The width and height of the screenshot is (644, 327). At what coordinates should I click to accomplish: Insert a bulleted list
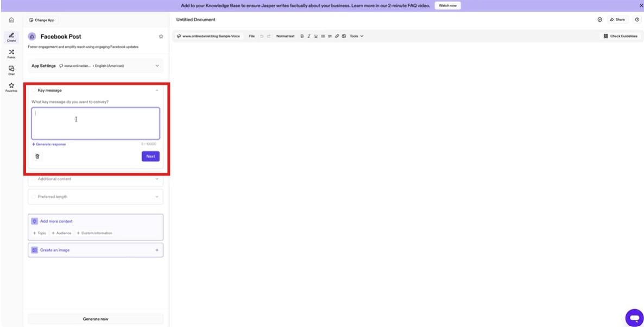click(x=323, y=36)
